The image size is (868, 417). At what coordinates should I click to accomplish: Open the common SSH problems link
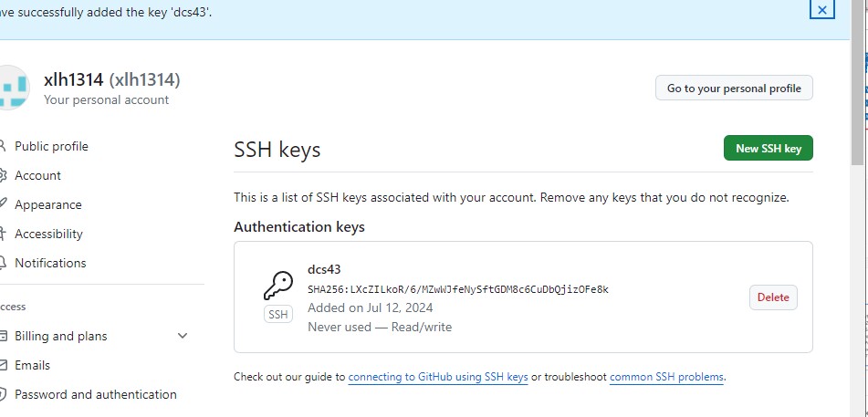(x=666, y=376)
